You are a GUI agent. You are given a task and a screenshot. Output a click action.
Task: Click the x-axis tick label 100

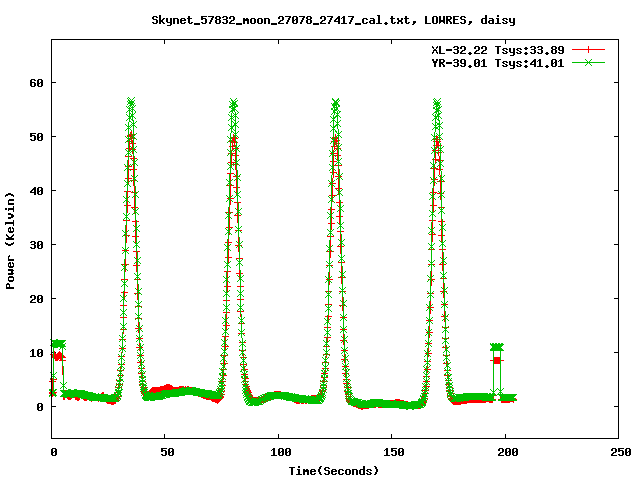point(280,452)
